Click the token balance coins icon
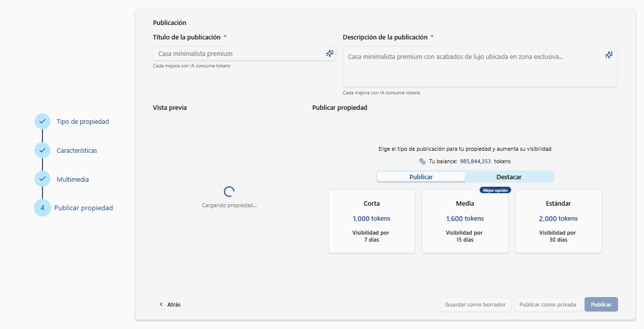Viewport: 644px width, 329px height. 422,161
